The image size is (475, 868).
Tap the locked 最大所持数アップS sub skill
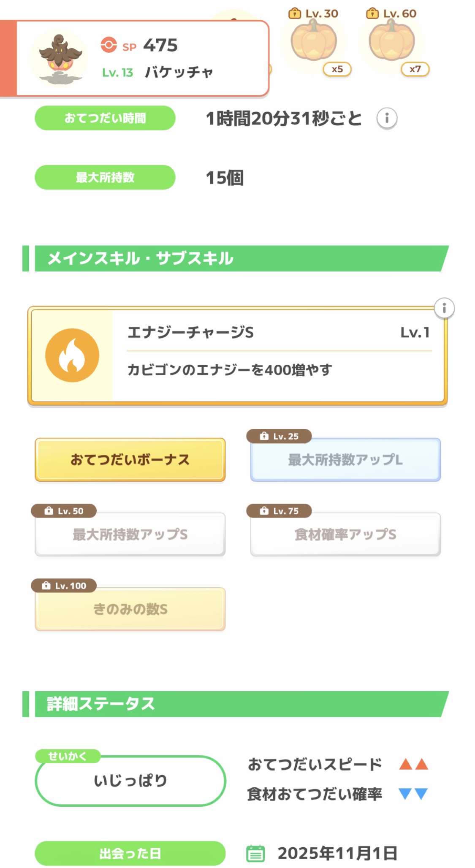coord(130,534)
